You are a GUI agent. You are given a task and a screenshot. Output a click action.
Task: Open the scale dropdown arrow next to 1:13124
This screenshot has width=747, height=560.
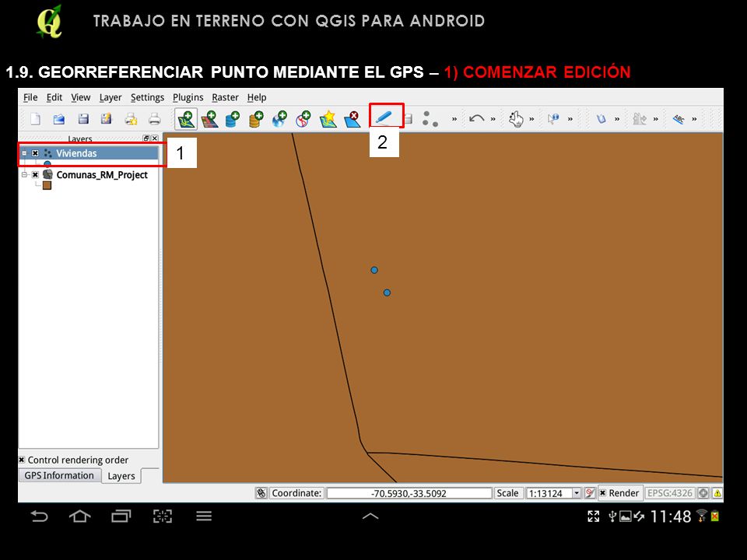pyautogui.click(x=577, y=493)
